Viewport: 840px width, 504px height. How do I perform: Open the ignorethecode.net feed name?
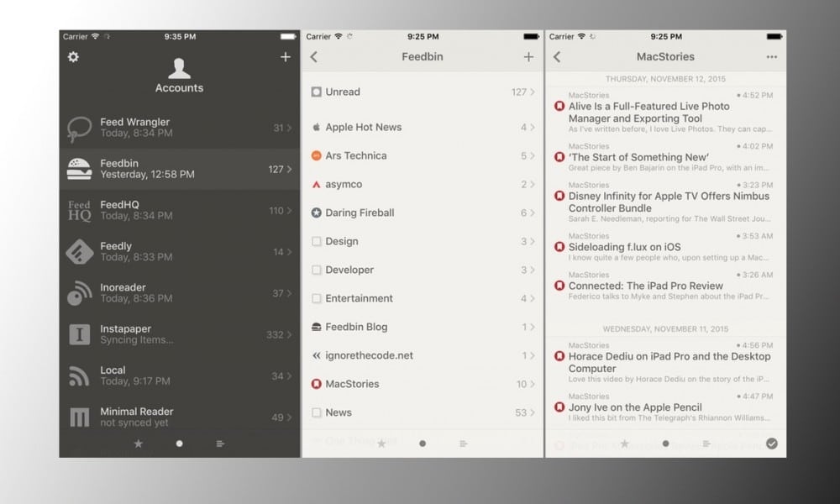tap(369, 355)
